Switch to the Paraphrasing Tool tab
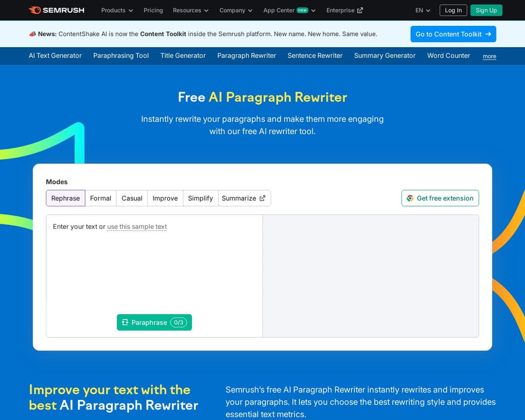This screenshot has height=420, width=525. [x=121, y=55]
